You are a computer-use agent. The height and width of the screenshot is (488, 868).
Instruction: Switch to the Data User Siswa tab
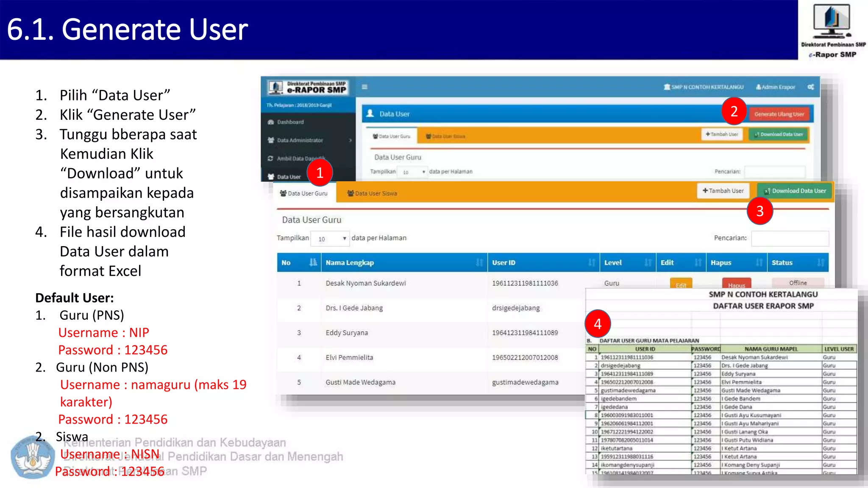coord(372,193)
